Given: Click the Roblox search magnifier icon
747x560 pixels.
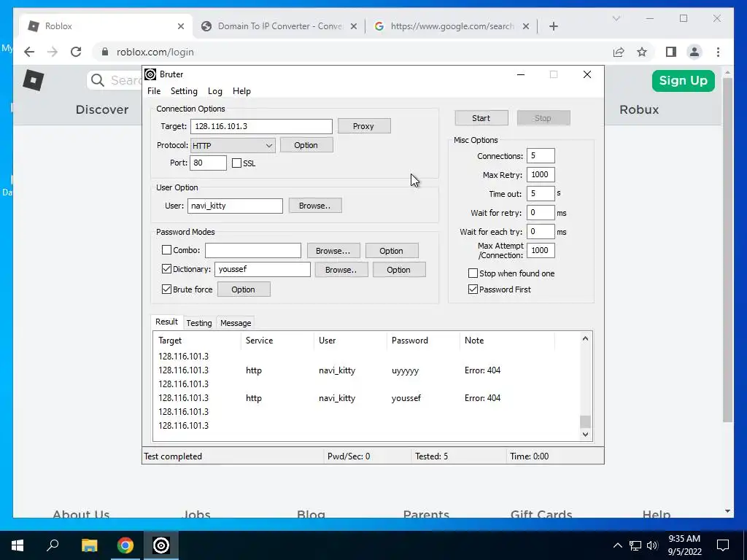Looking at the screenshot, I should pyautogui.click(x=98, y=80).
